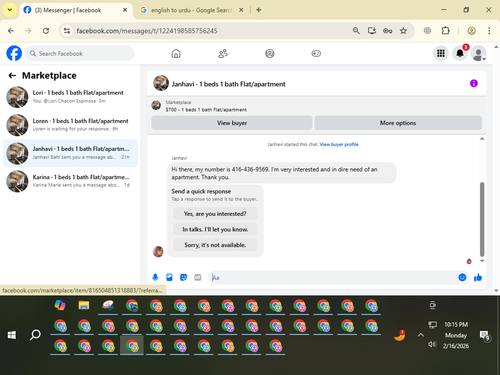Click the address bar URL

pos(147,31)
